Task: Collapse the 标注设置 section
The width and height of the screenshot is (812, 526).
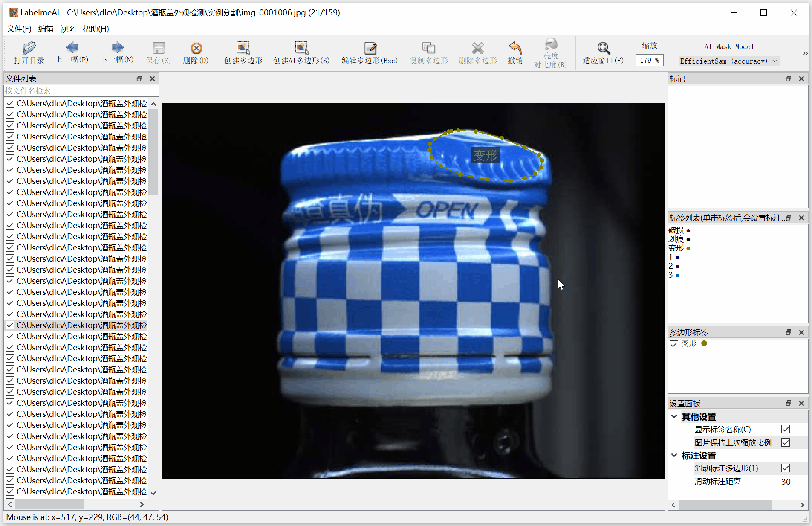Action: [x=674, y=455]
